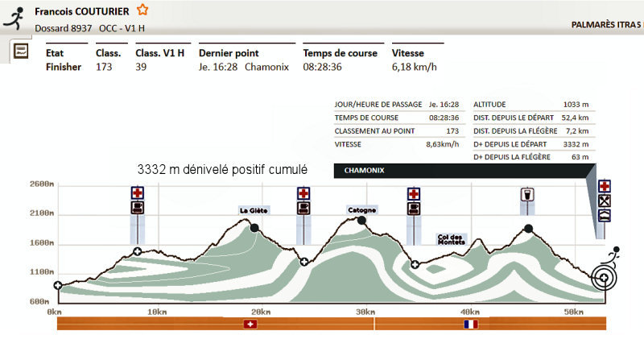Click the 8,63km/h speed value
The image size is (644, 360).
[442, 144]
